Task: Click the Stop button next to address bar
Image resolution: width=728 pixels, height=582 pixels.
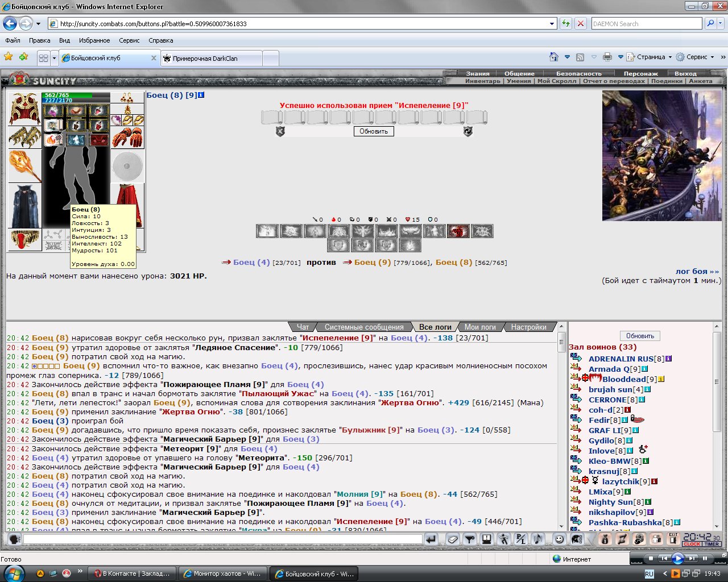Action: 581,24
